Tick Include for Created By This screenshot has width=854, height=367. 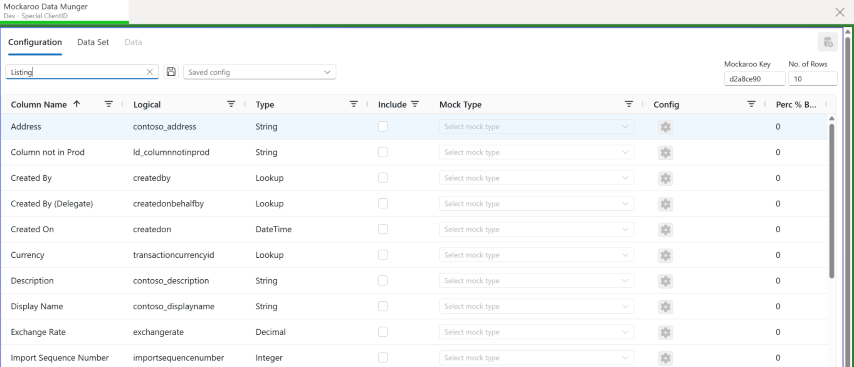tap(383, 178)
